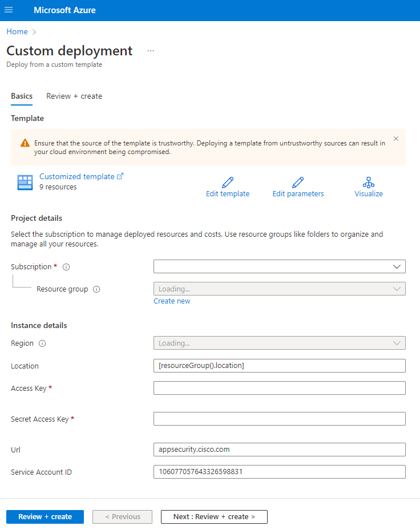Focus the Service Account ID field
Image resolution: width=420 pixels, height=530 pixels.
click(279, 472)
